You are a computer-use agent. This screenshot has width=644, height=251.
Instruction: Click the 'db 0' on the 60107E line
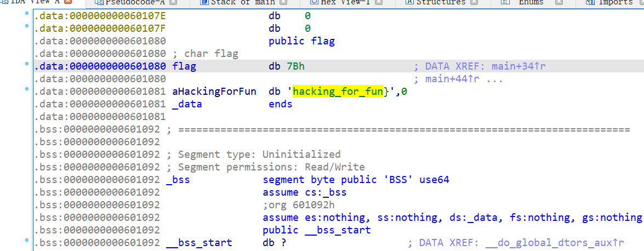coord(289,16)
